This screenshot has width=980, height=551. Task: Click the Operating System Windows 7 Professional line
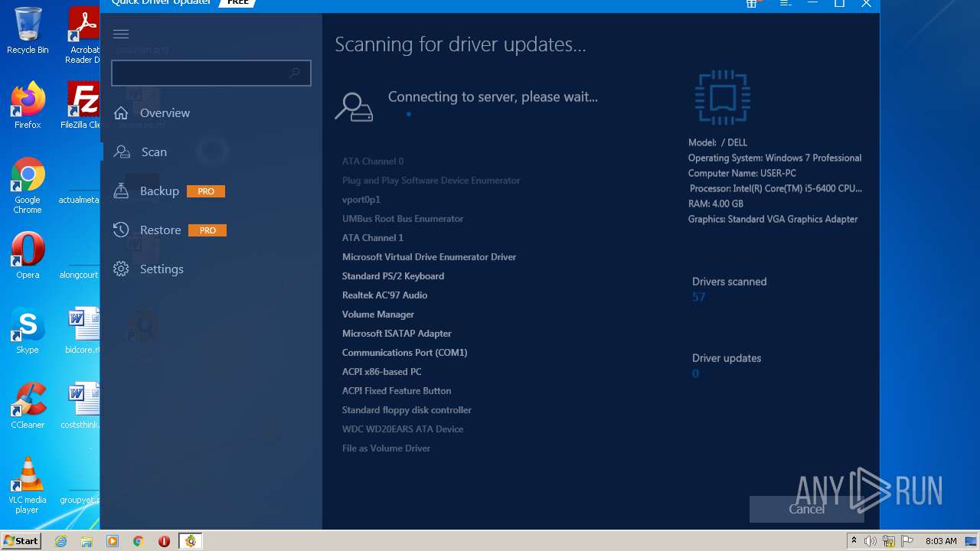[x=775, y=158]
